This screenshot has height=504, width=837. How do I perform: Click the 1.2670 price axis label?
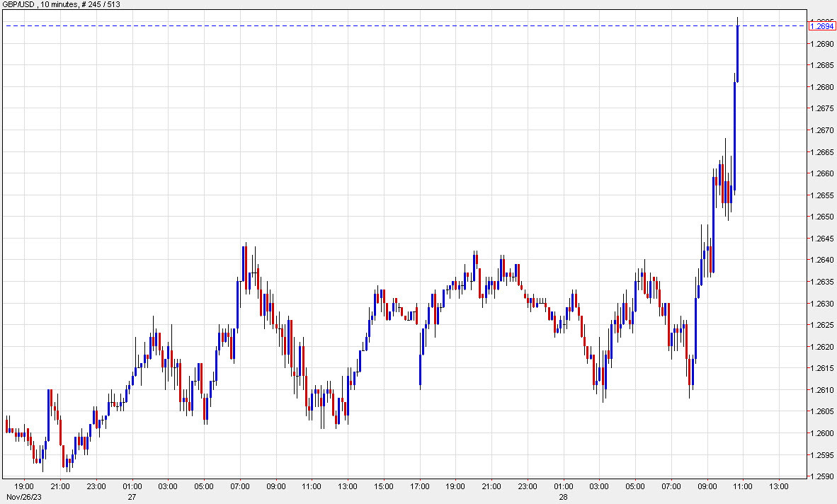pos(821,130)
